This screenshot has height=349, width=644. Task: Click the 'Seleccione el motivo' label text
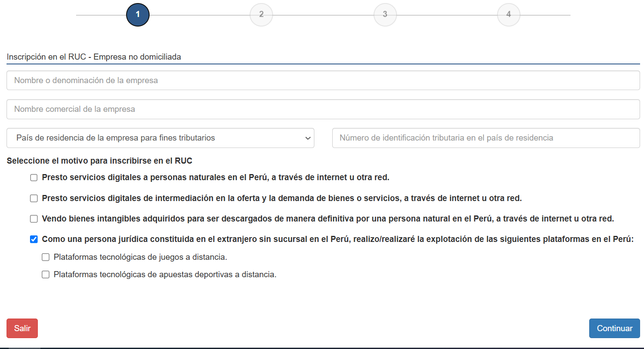pos(100,161)
